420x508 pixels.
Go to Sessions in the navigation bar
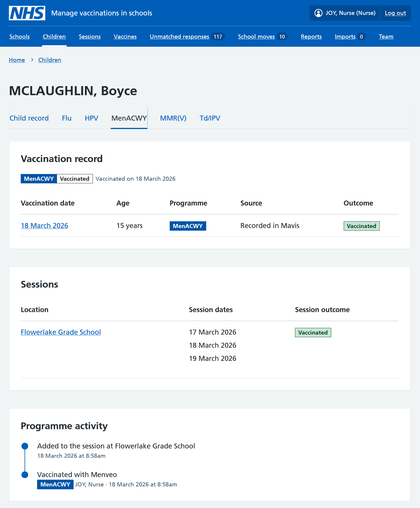90,37
